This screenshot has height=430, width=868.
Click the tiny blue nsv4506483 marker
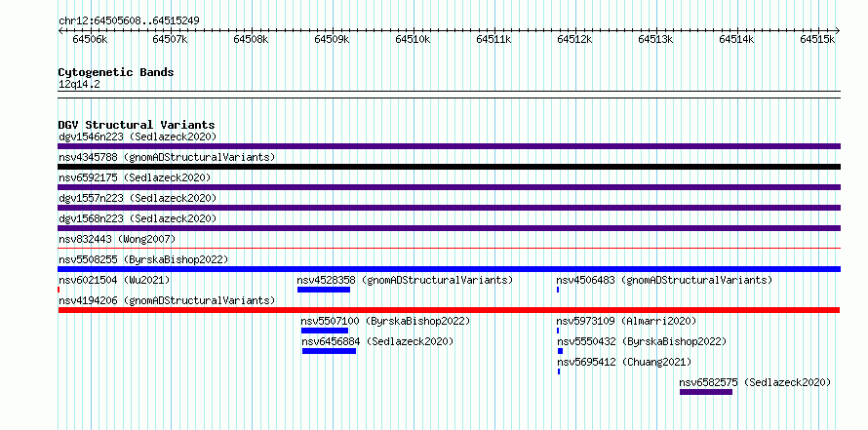[558, 290]
